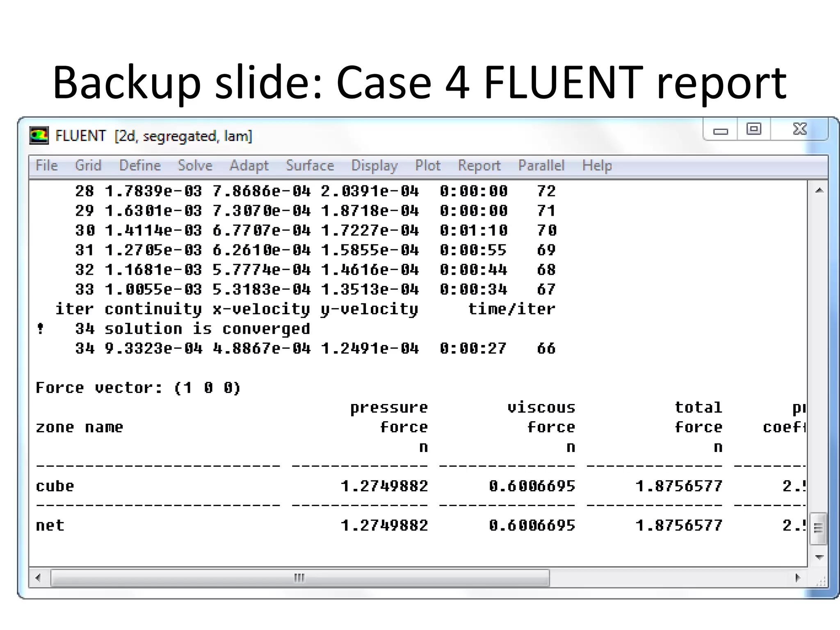The height and width of the screenshot is (630, 840).
Task: Open the Display menu
Action: pyautogui.click(x=374, y=165)
